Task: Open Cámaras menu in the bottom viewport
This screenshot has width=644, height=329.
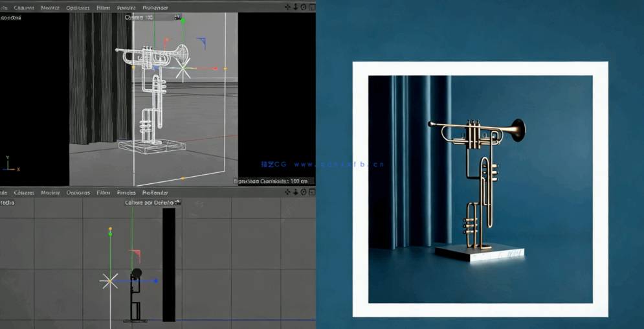Action: pos(24,192)
